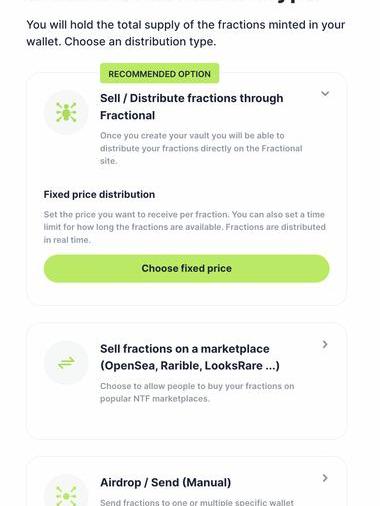
Task: Click 'Send fractions to one or multiple' text
Action: pos(197,502)
